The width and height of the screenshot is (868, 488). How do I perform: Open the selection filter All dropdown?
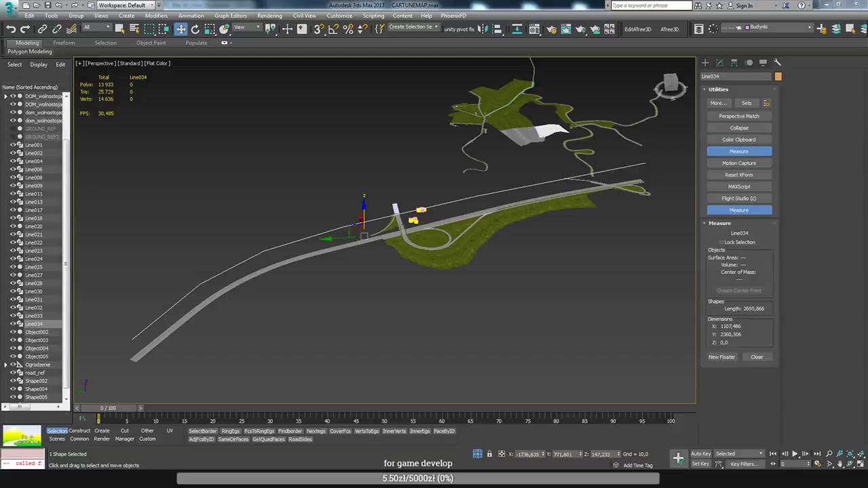96,28
